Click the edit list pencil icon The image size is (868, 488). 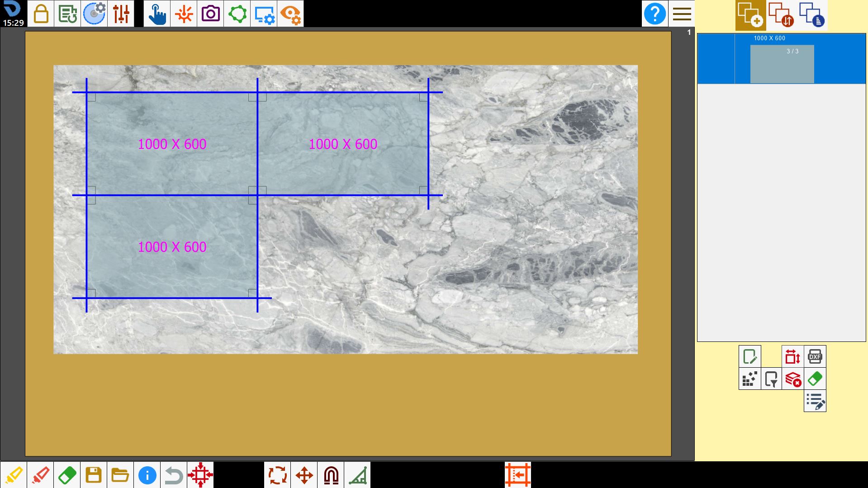tap(815, 401)
